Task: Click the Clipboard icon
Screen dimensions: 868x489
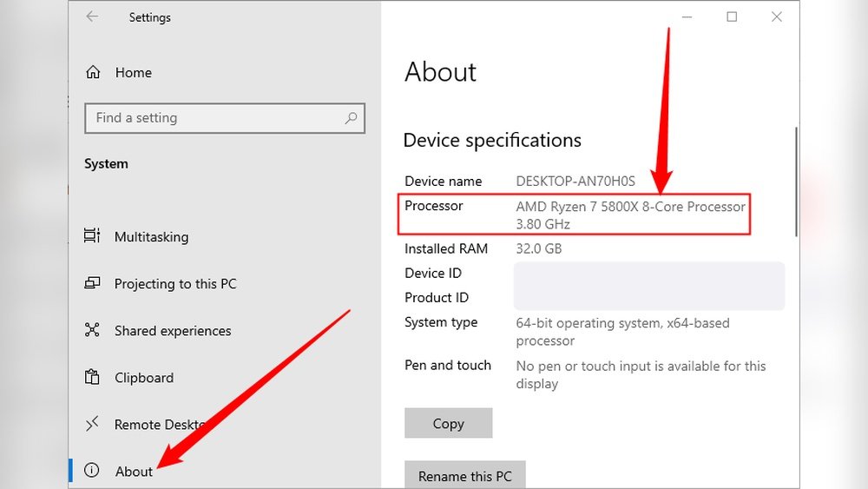Action: (92, 378)
